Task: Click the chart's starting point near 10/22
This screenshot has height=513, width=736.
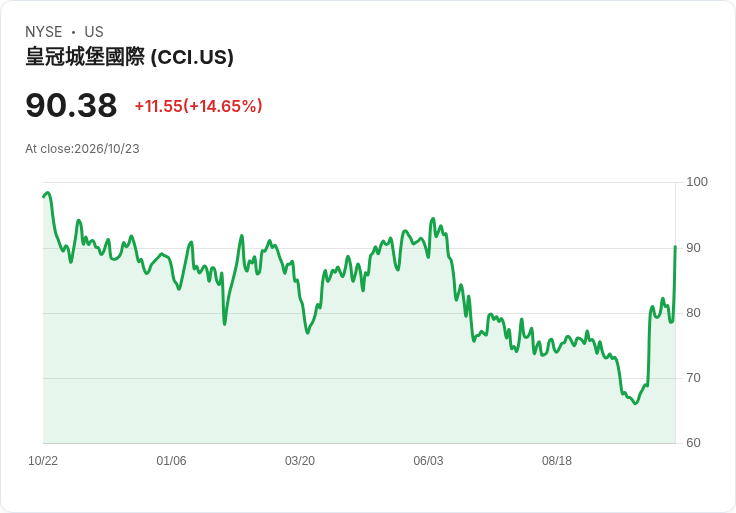Action: [44, 196]
